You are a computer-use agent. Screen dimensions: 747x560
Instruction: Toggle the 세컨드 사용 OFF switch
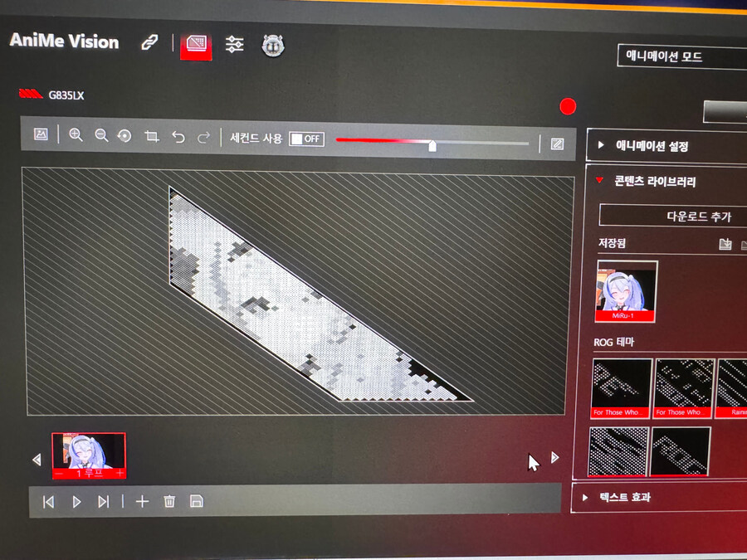pyautogui.click(x=307, y=139)
